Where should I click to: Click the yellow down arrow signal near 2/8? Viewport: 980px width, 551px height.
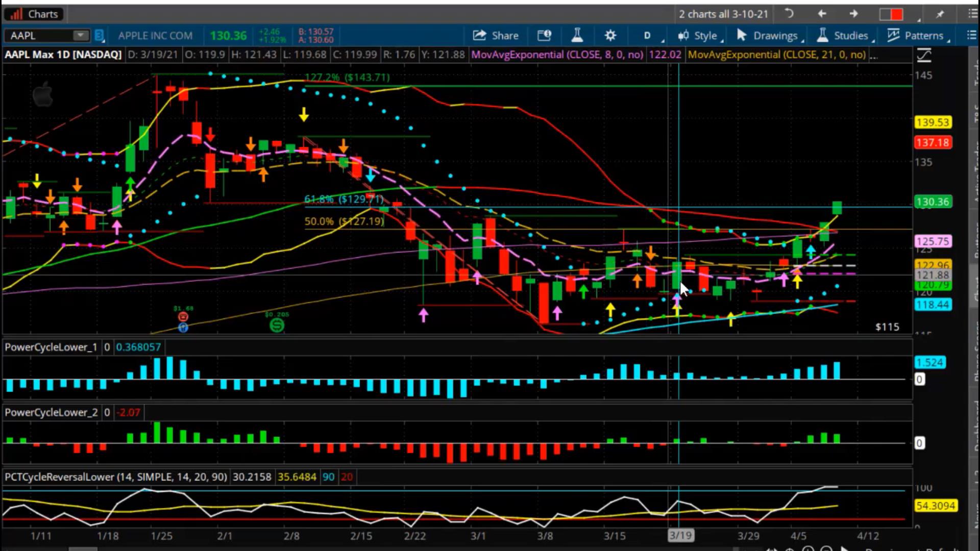(304, 115)
